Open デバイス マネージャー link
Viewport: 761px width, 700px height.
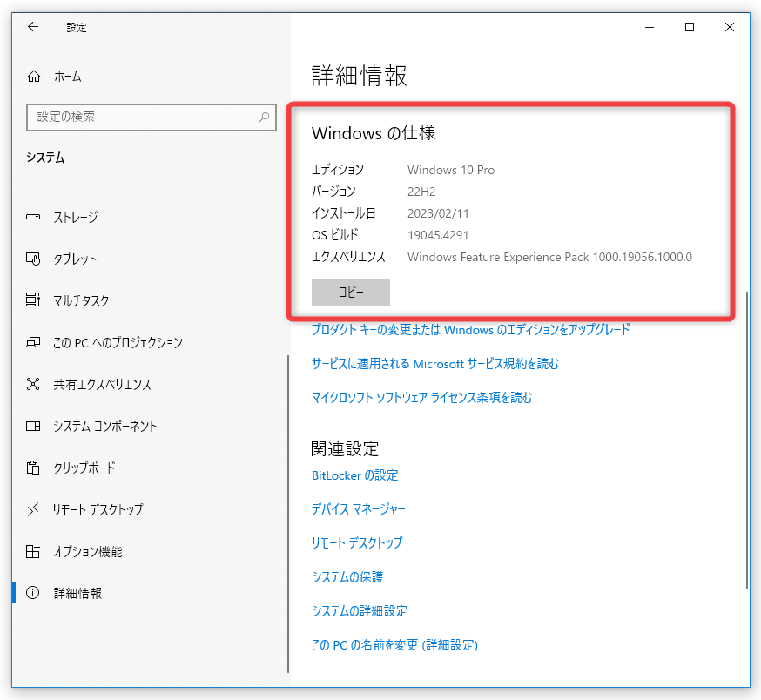[358, 508]
